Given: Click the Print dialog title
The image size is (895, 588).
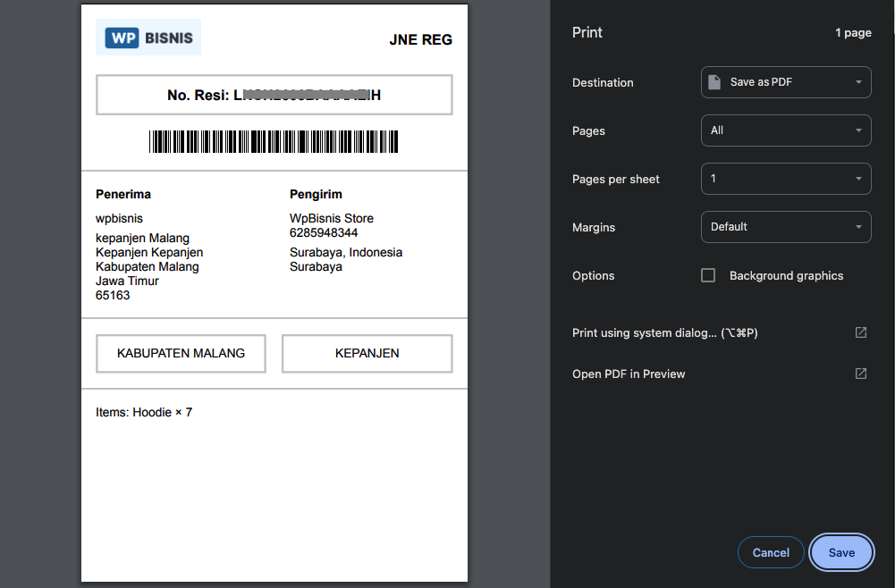Looking at the screenshot, I should [587, 32].
